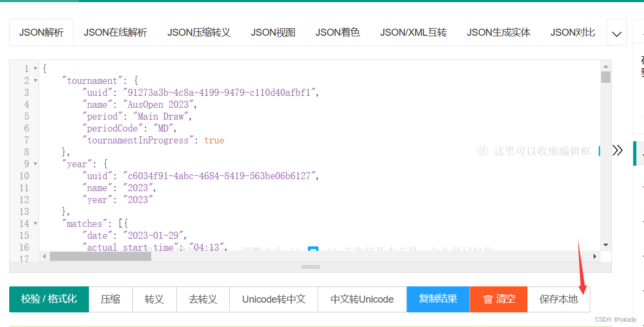Open the JSON解析 tab
The height and width of the screenshot is (327, 644).
point(42,32)
